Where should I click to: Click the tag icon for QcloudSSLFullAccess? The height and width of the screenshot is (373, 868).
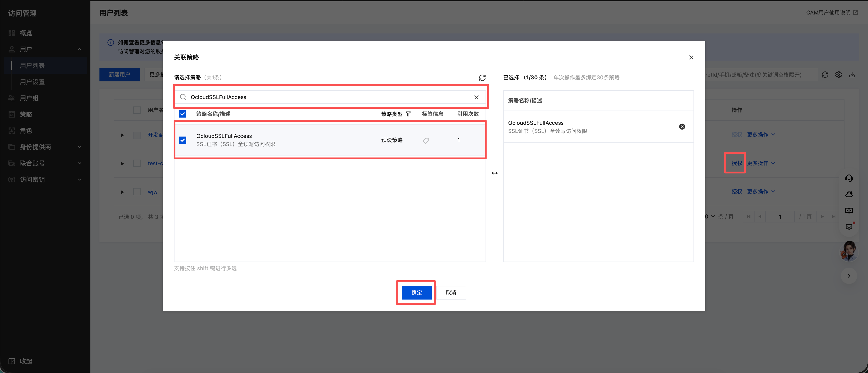[426, 141]
